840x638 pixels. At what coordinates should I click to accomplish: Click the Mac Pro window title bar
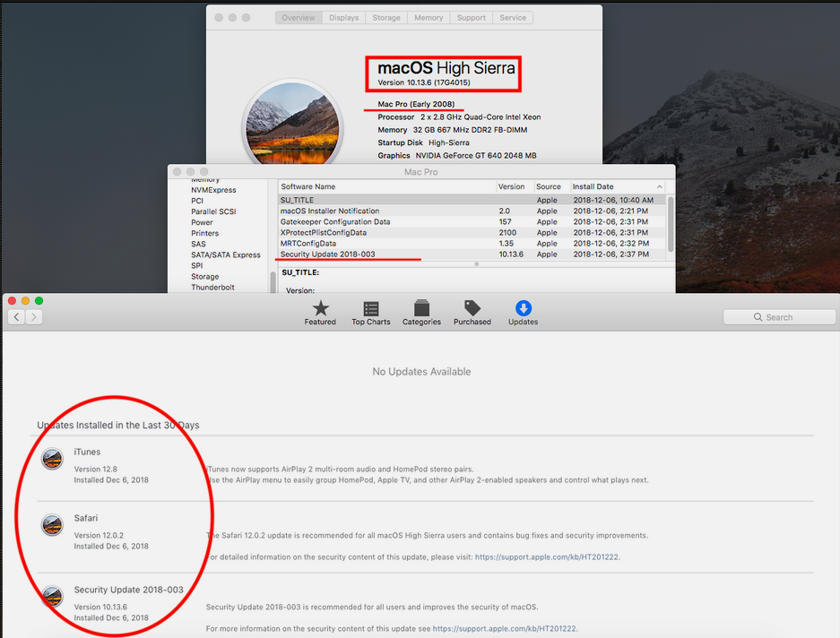421,172
